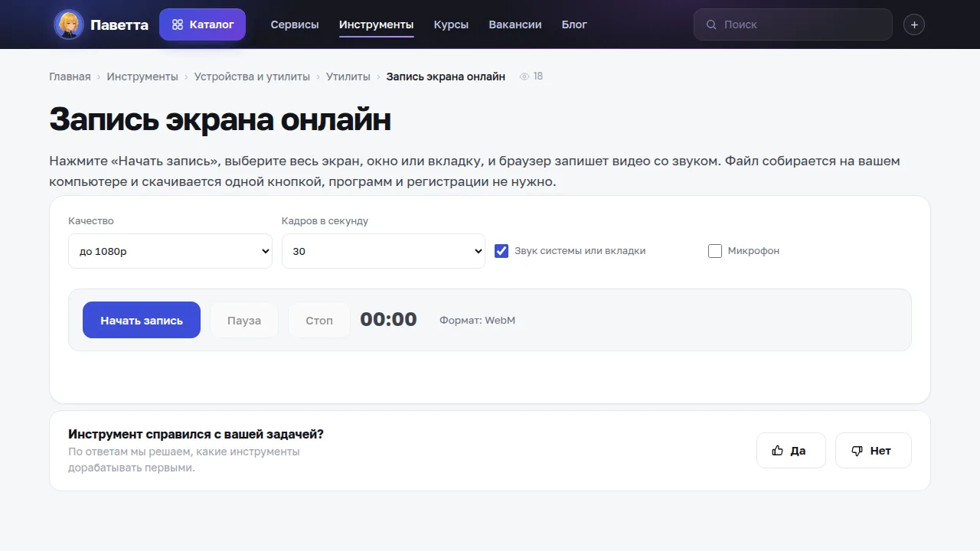Click the question Инструмент справился с вашей задачей?
This screenshot has width=980, height=551.
(196, 434)
